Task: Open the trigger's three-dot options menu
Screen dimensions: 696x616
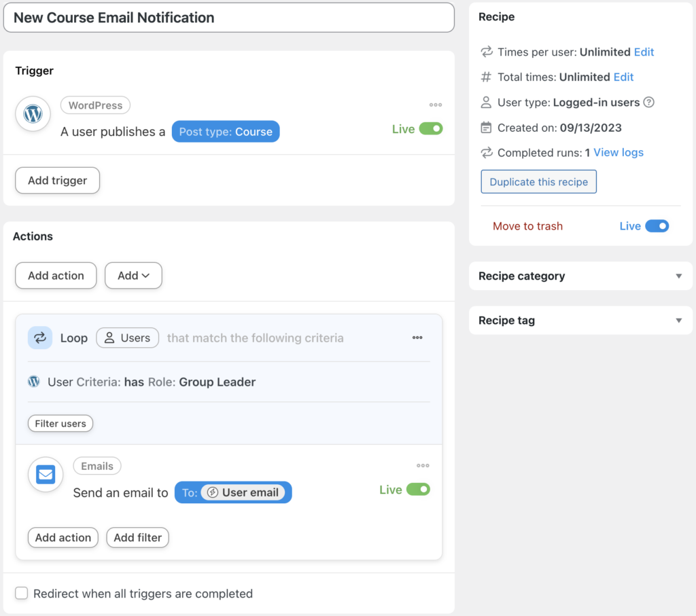Action: (436, 105)
